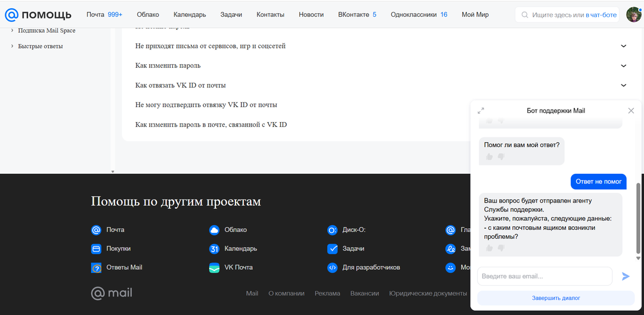The height and width of the screenshot is (315, 644).
Task: Focus the 'Введите ваш email...' input
Action: point(544,276)
